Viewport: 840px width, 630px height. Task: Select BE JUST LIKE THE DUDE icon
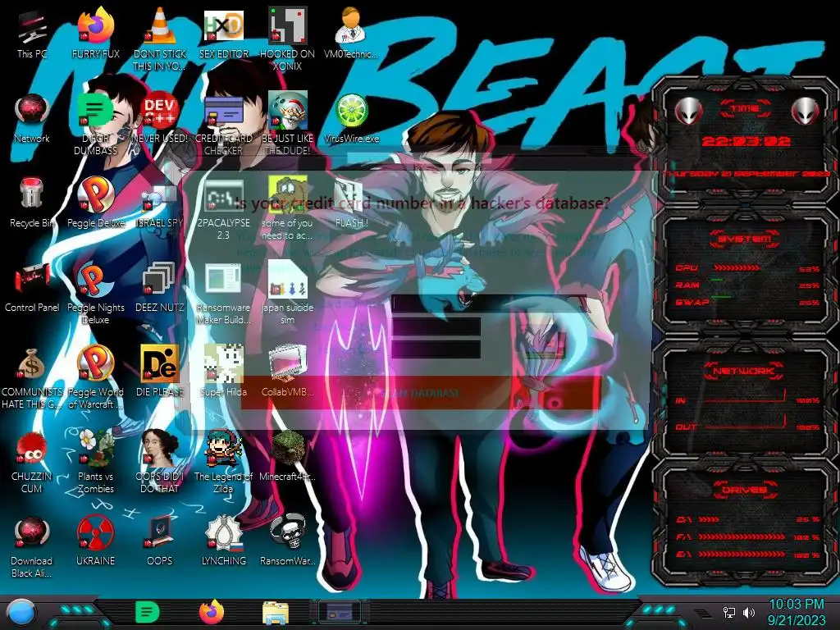(287, 123)
